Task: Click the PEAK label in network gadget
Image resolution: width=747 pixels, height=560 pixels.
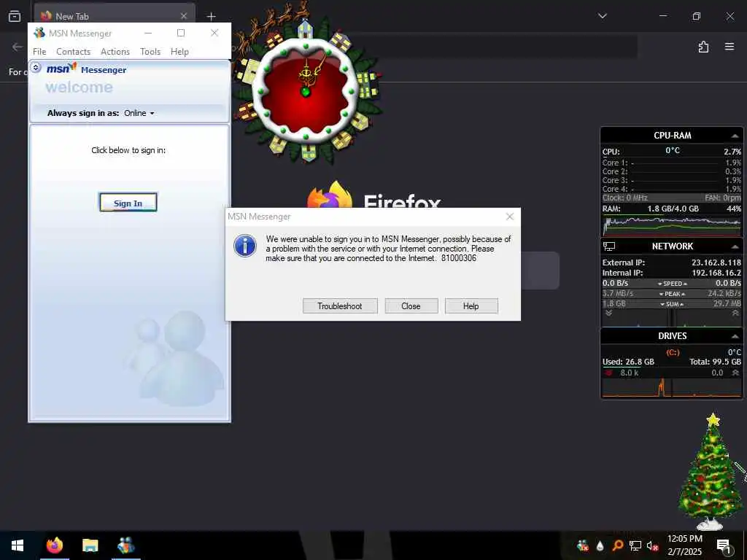Action: coord(672,294)
